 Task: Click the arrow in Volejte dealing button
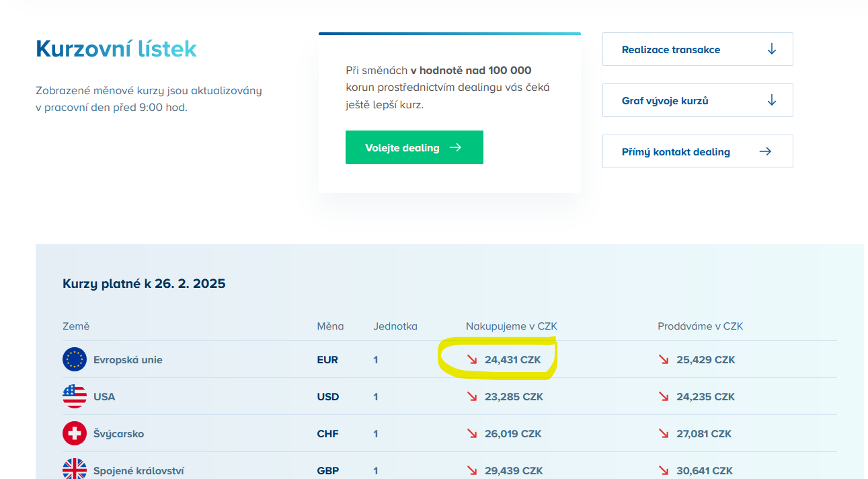pyautogui.click(x=455, y=147)
